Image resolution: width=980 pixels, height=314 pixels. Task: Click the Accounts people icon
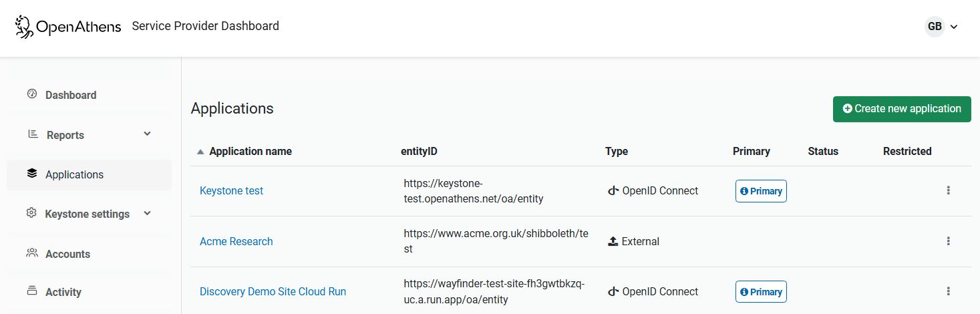pyautogui.click(x=32, y=253)
